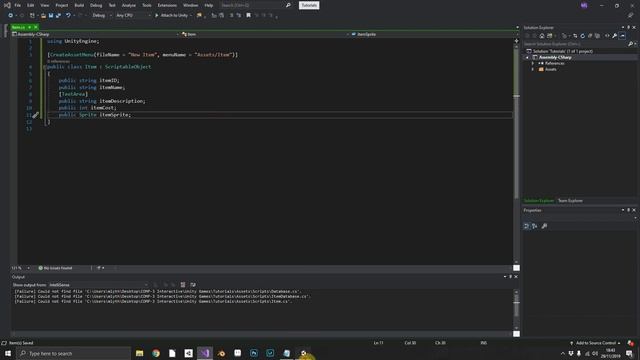Open the File menu
Image resolution: width=640 pixels, height=360 pixels.
(x=18, y=5)
